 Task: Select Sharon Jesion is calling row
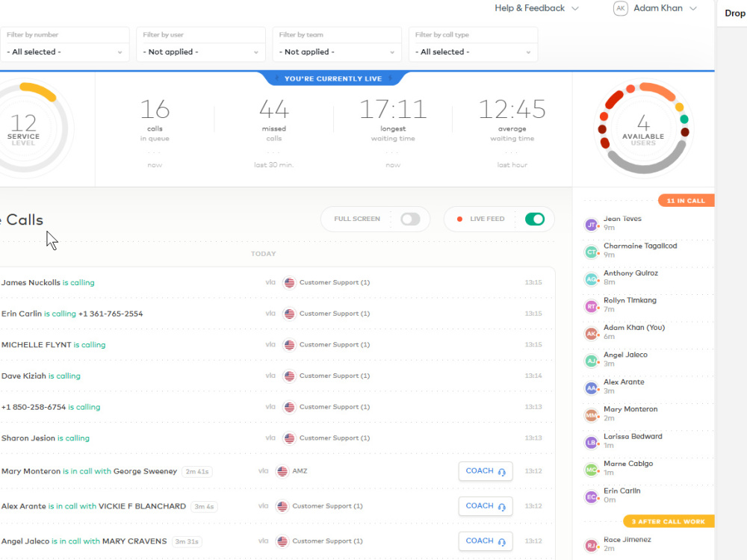(x=277, y=438)
